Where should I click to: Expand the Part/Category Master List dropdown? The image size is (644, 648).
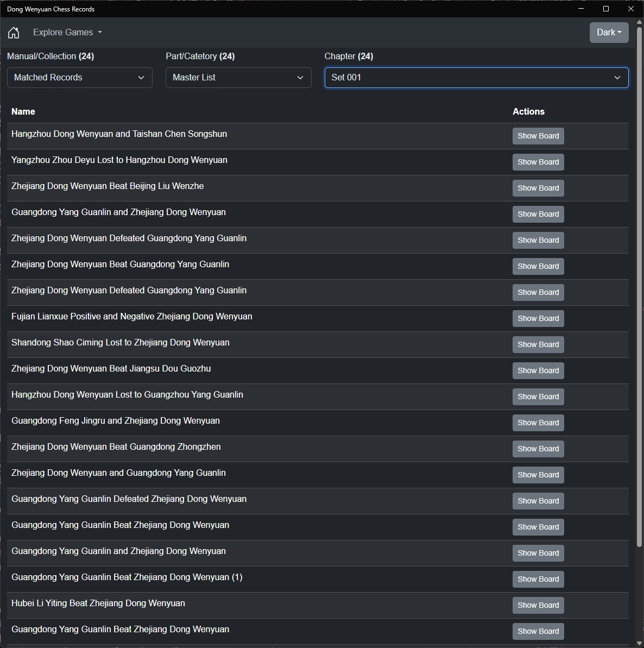[x=238, y=78]
